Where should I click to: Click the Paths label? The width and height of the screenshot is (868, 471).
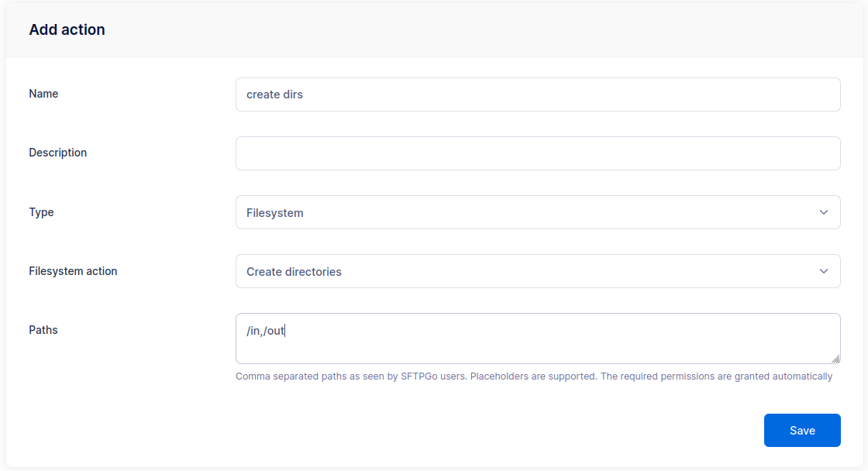point(43,330)
